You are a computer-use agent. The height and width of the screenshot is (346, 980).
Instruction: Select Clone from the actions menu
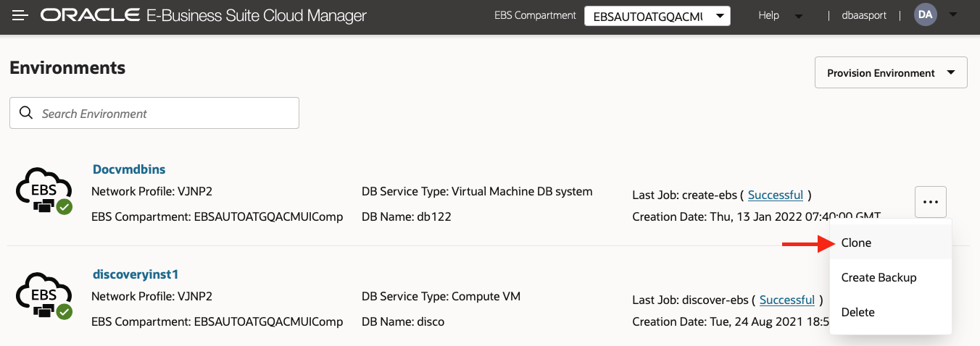point(856,242)
